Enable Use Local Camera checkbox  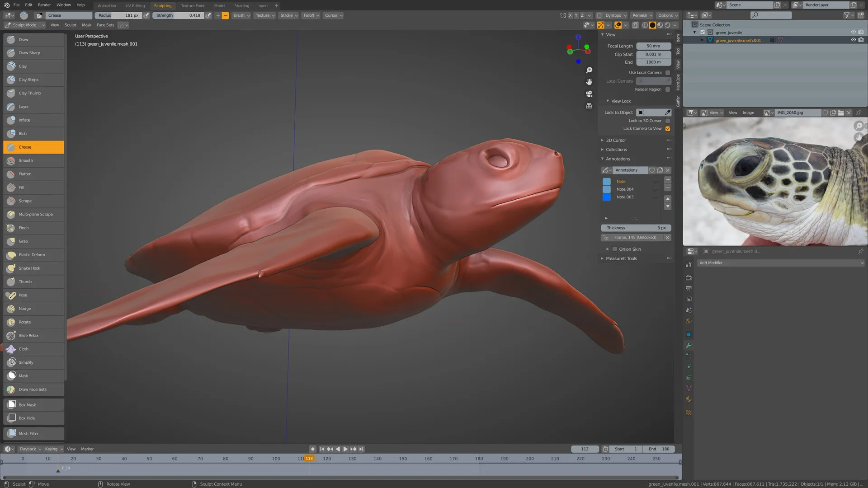(x=668, y=73)
